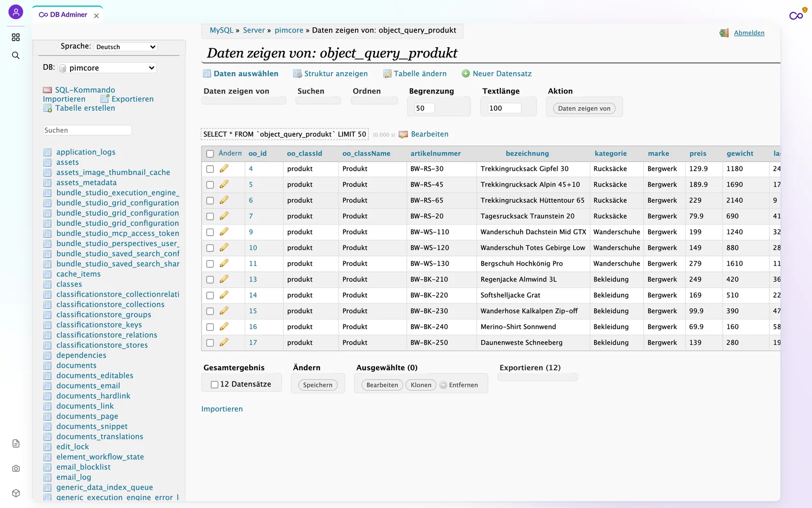Toggle the select-all checkbox in table header
812x508 pixels.
(210, 153)
